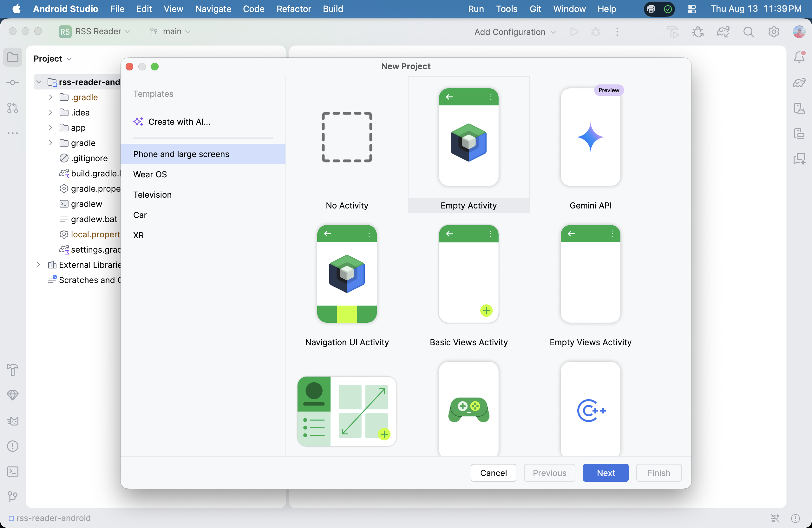Image resolution: width=812 pixels, height=528 pixels.
Task: Open the Terminal tool window icon
Action: click(13, 471)
